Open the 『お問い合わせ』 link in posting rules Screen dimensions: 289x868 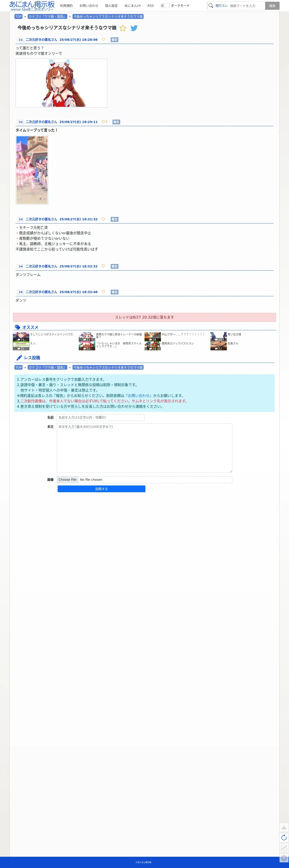click(x=138, y=396)
